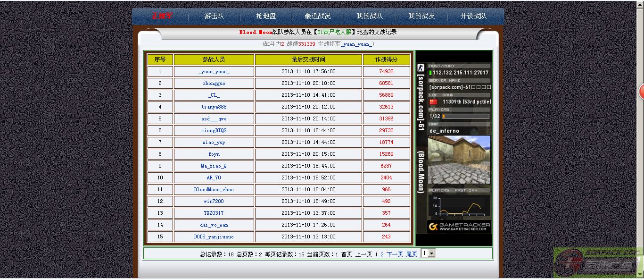Open the de_inferno map thumbnail
This screenshot has width=644, height=279.
click(x=459, y=160)
